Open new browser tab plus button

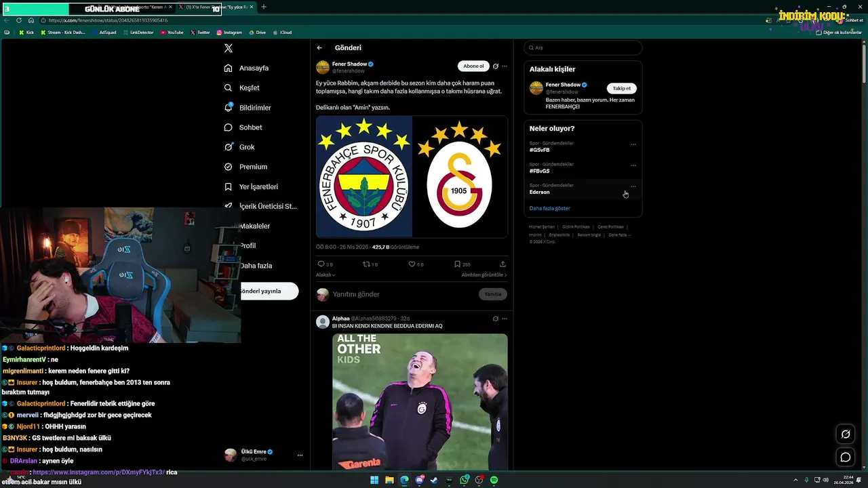click(x=264, y=7)
